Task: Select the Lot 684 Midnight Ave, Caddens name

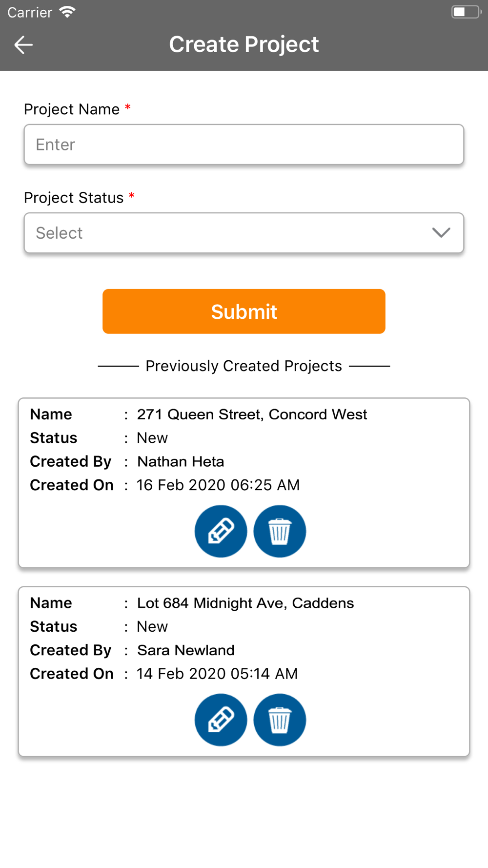Action: [x=245, y=603]
